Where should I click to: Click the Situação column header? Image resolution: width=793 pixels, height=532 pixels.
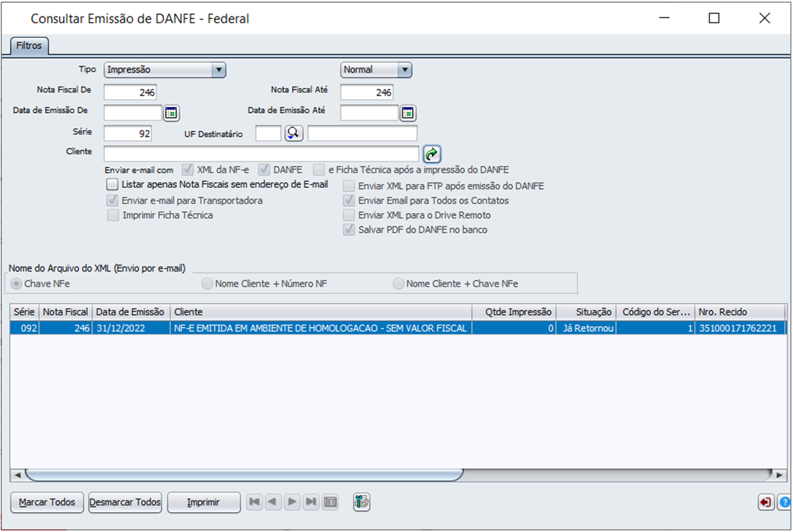(587, 312)
